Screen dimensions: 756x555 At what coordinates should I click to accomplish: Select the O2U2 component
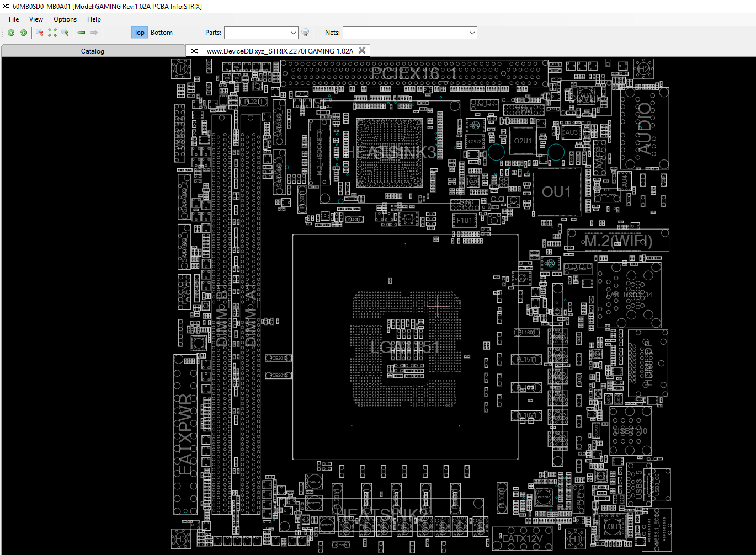point(475,142)
